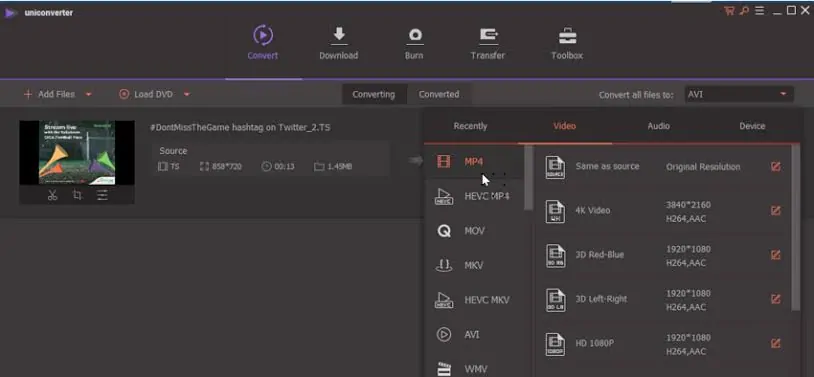
Task: Click the scissors trim icon under thumbnail
Action: [x=52, y=195]
